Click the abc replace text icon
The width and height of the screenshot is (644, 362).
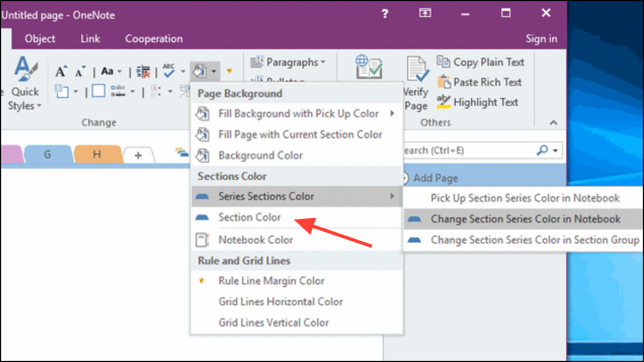tap(118, 91)
